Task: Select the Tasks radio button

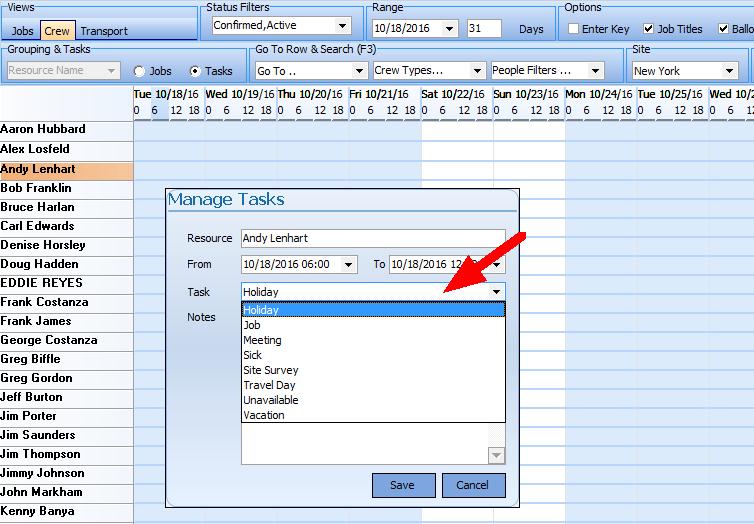Action: 195,71
